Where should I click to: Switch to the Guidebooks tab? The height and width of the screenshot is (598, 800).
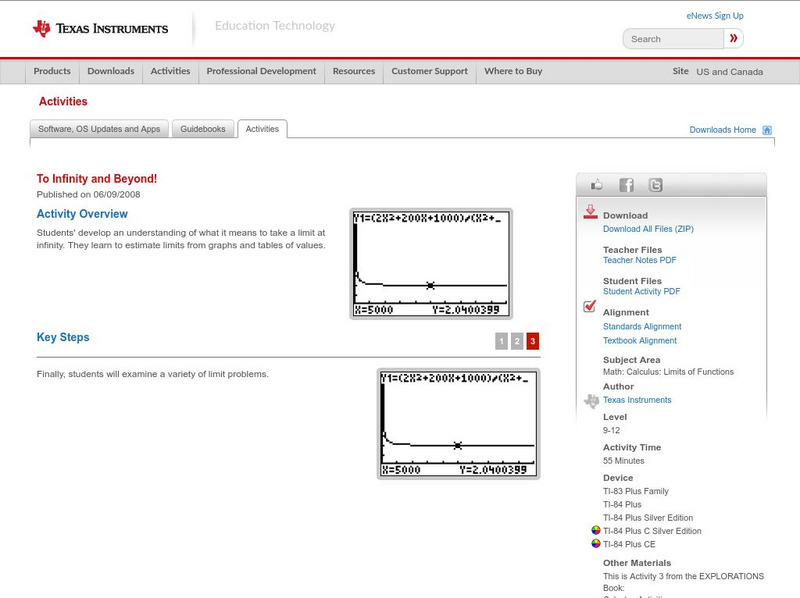pos(203,129)
